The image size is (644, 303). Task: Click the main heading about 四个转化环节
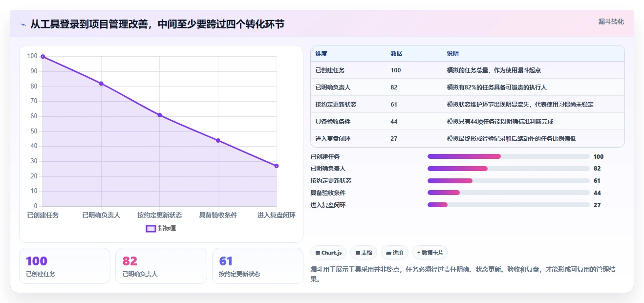pyautogui.click(x=157, y=24)
